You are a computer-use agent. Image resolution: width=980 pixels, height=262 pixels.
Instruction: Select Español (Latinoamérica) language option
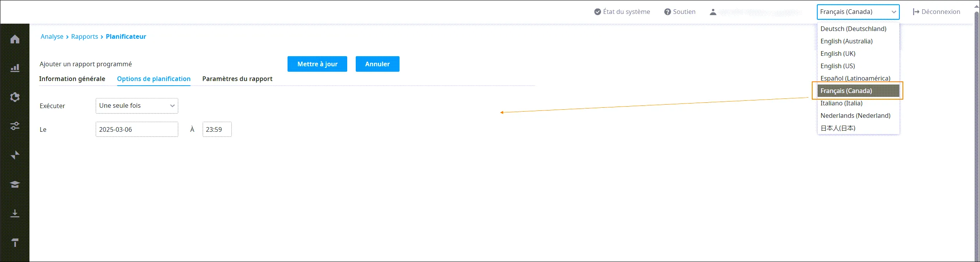pos(858,78)
